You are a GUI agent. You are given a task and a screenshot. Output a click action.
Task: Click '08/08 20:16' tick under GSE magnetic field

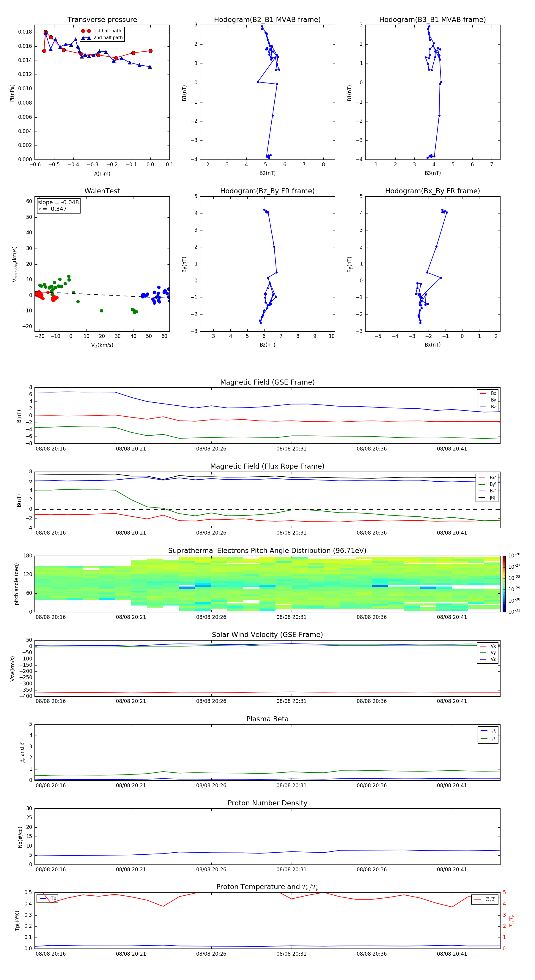51,449
